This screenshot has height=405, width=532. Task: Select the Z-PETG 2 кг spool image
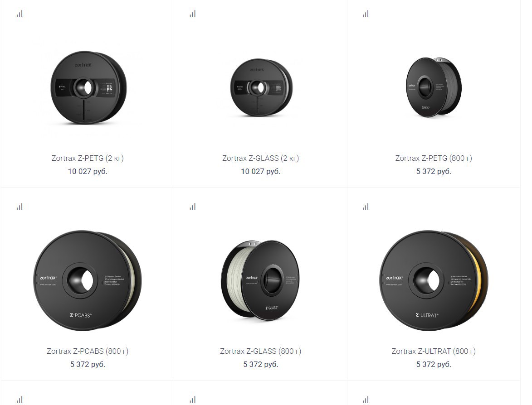point(88,87)
